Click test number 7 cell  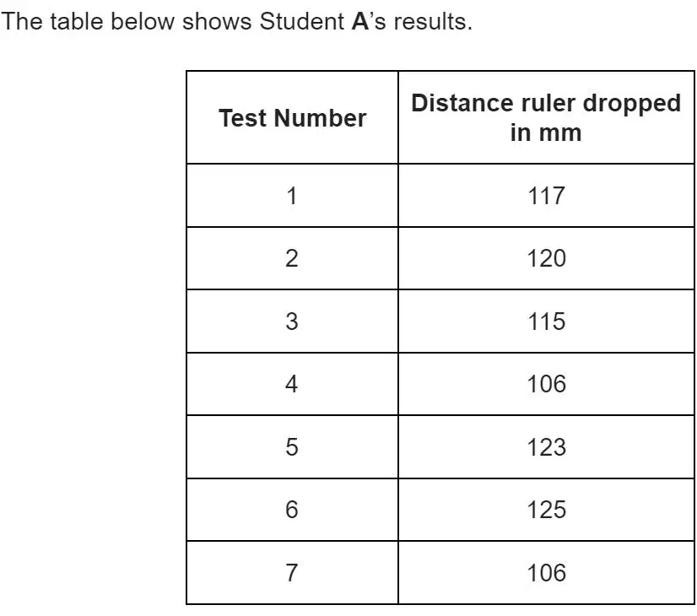293,573
